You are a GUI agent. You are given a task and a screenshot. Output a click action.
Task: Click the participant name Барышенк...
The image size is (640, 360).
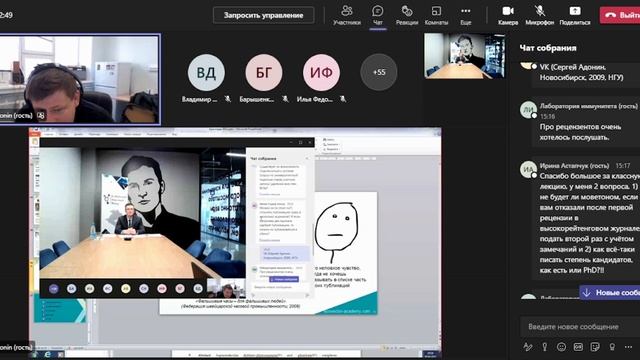tap(257, 99)
